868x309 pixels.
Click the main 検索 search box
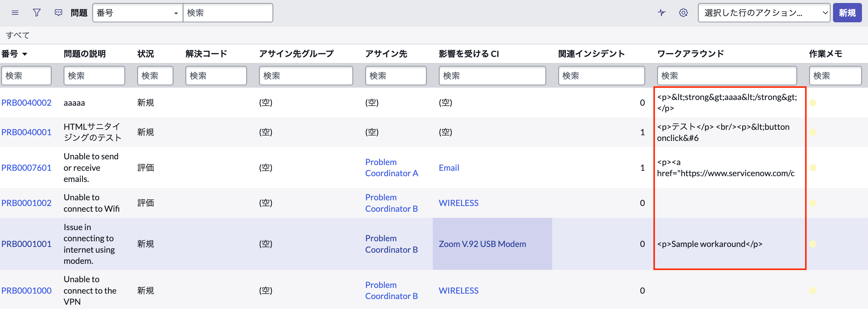pos(228,12)
